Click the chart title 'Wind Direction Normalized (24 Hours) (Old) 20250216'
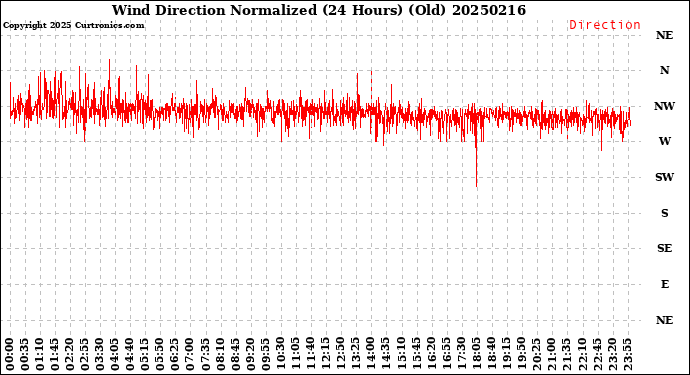Image resolution: width=690 pixels, height=375 pixels. [319, 10]
